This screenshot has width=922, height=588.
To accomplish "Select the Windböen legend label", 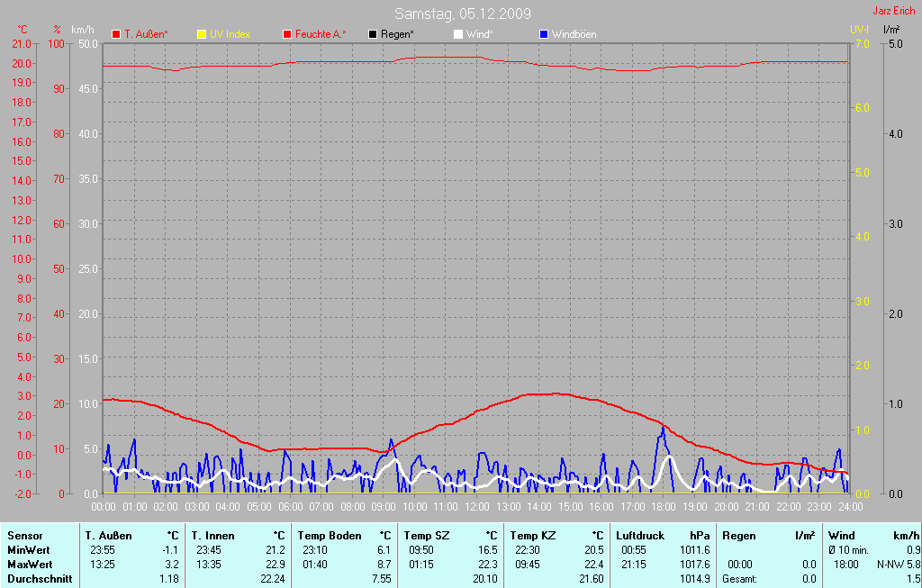I will [x=574, y=34].
